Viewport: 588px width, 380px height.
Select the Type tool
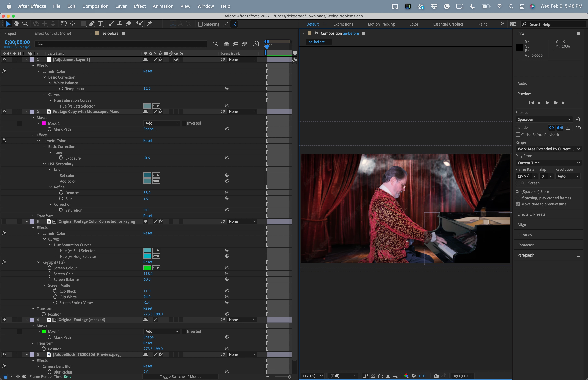[100, 24]
